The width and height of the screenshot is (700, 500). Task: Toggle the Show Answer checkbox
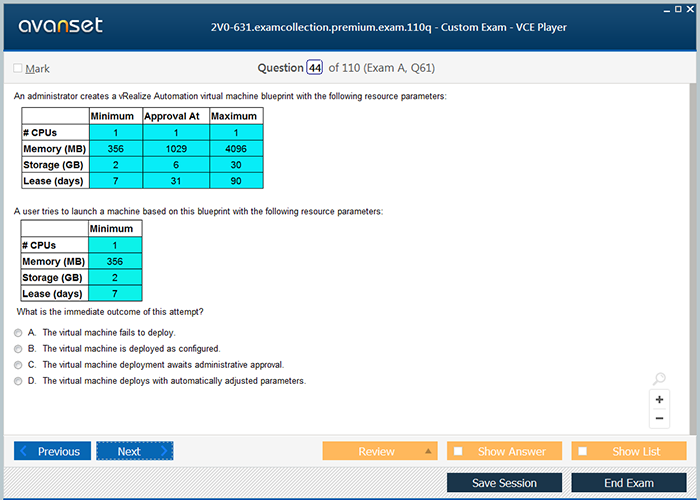tap(458, 451)
